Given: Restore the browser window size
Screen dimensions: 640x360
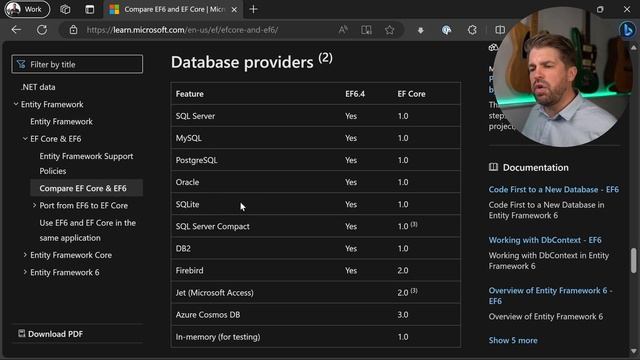Looking at the screenshot, I should [x=600, y=9].
